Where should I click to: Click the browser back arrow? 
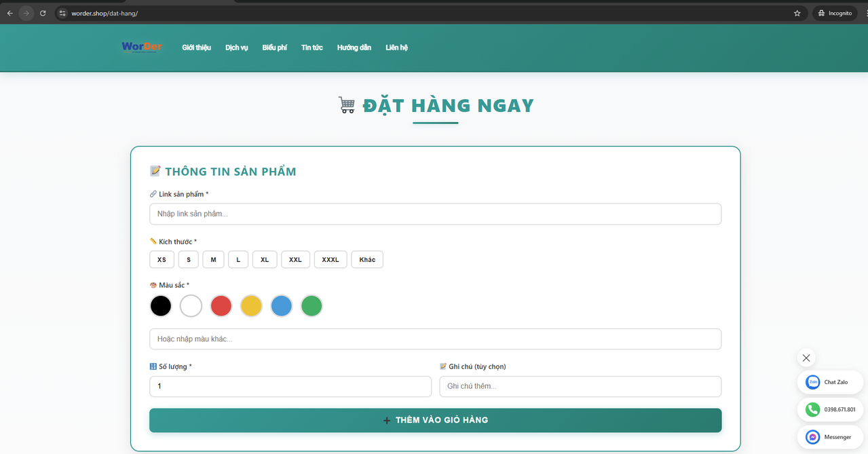10,13
